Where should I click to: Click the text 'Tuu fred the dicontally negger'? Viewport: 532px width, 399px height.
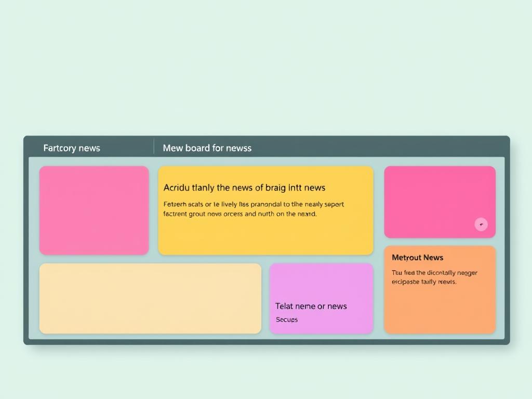coord(434,273)
